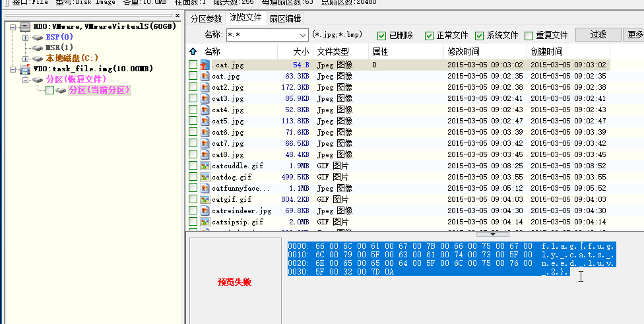The width and height of the screenshot is (644, 324).
Task: Click the cat5.jpg JPEG file icon
Action: (205, 121)
